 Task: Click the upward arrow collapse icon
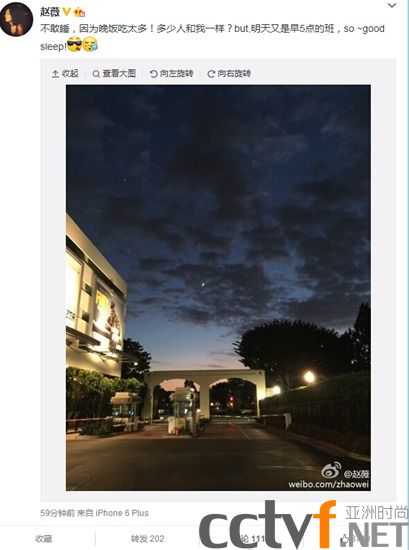coord(55,74)
